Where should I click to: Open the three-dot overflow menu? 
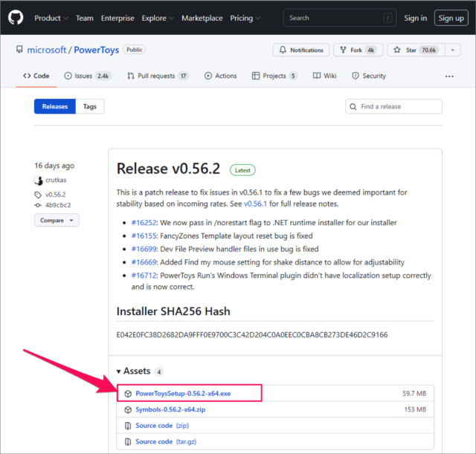pos(449,76)
